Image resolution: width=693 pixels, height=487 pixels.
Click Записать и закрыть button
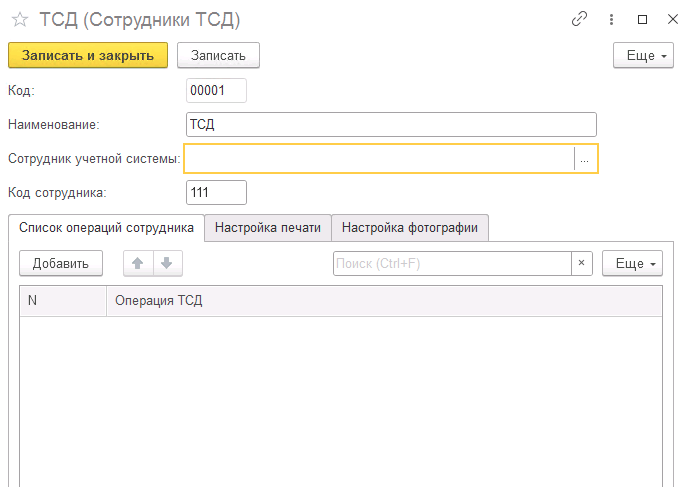click(x=88, y=55)
